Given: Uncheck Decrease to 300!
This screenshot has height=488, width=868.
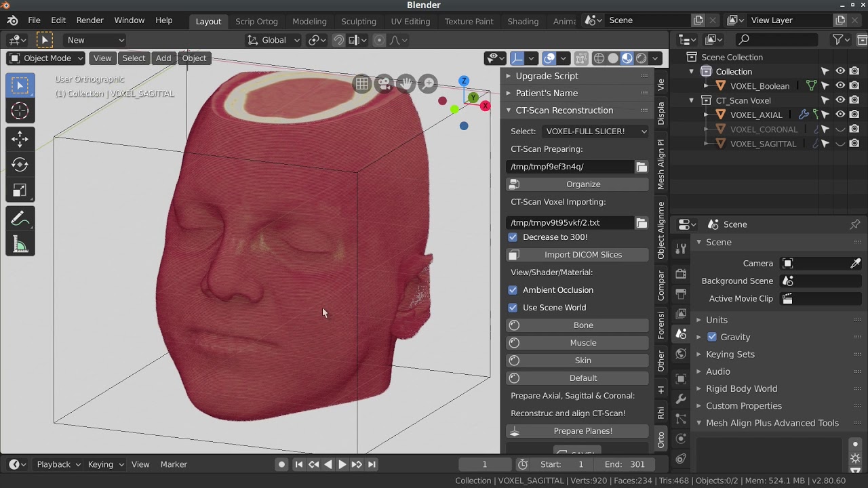Looking at the screenshot, I should (x=513, y=237).
